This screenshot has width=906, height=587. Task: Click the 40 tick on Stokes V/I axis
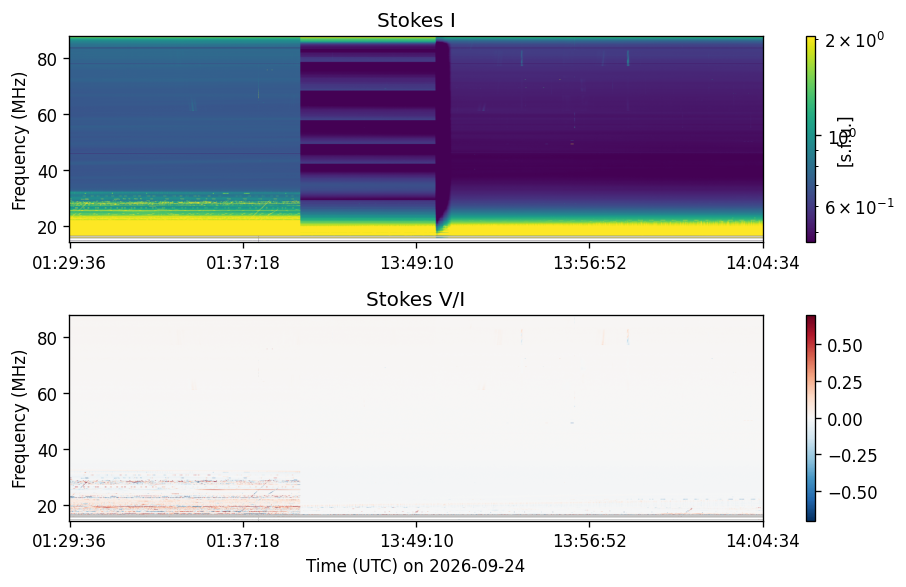point(47,450)
